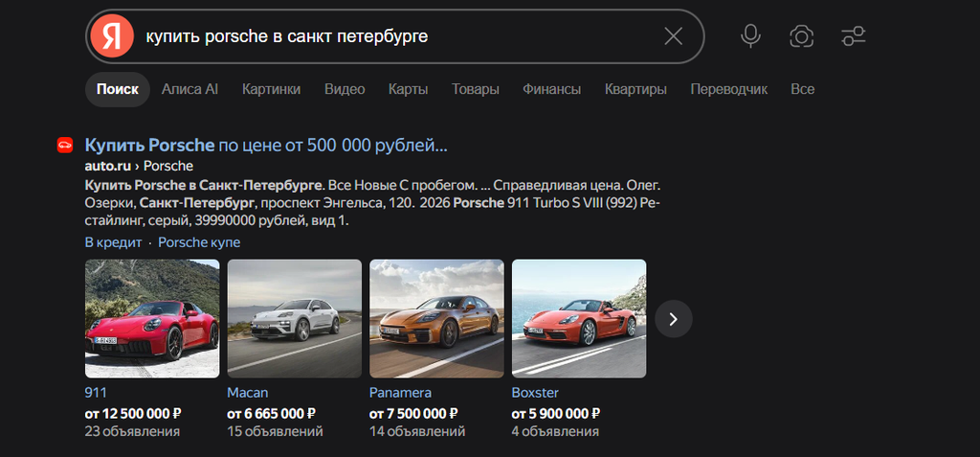Open the Panamera model link
Viewport: 980px width, 457px height.
[400, 393]
